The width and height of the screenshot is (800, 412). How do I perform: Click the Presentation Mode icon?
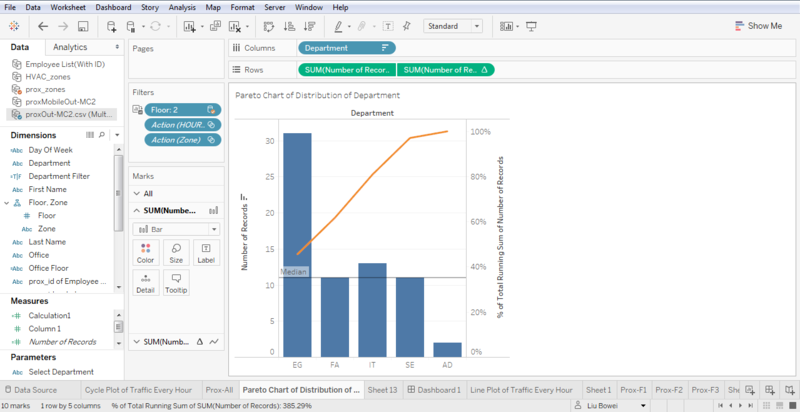532,27
